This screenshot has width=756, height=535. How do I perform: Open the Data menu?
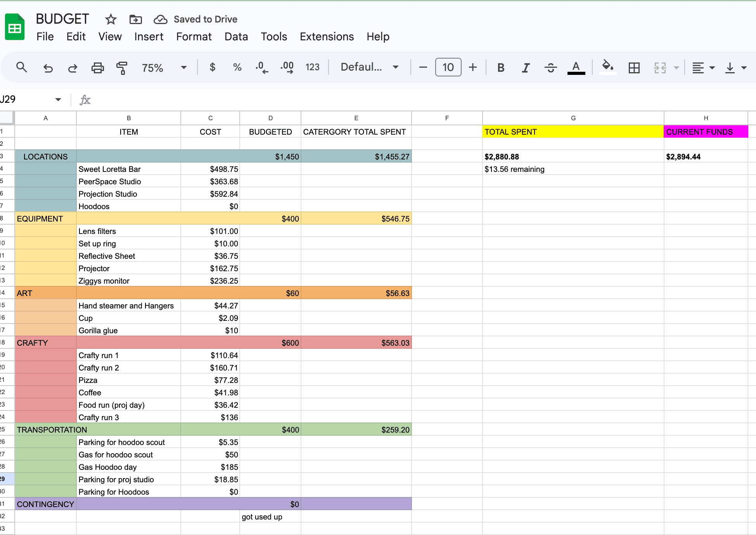tap(236, 36)
